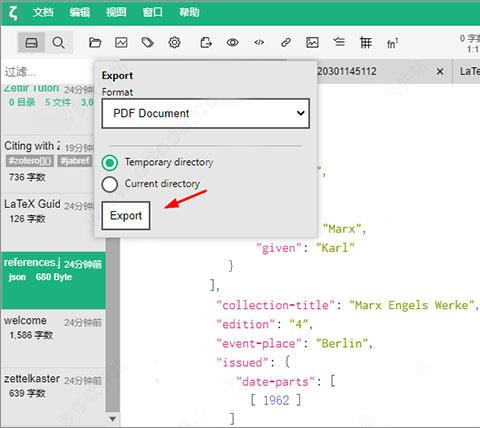Image resolution: width=480 pixels, height=428 pixels.
Task: Click the file manager drawer icon
Action: (x=31, y=43)
